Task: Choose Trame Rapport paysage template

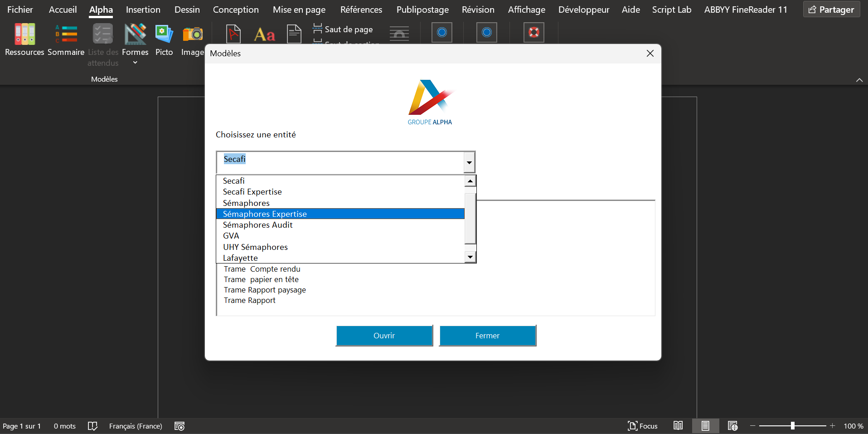Action: (x=265, y=290)
